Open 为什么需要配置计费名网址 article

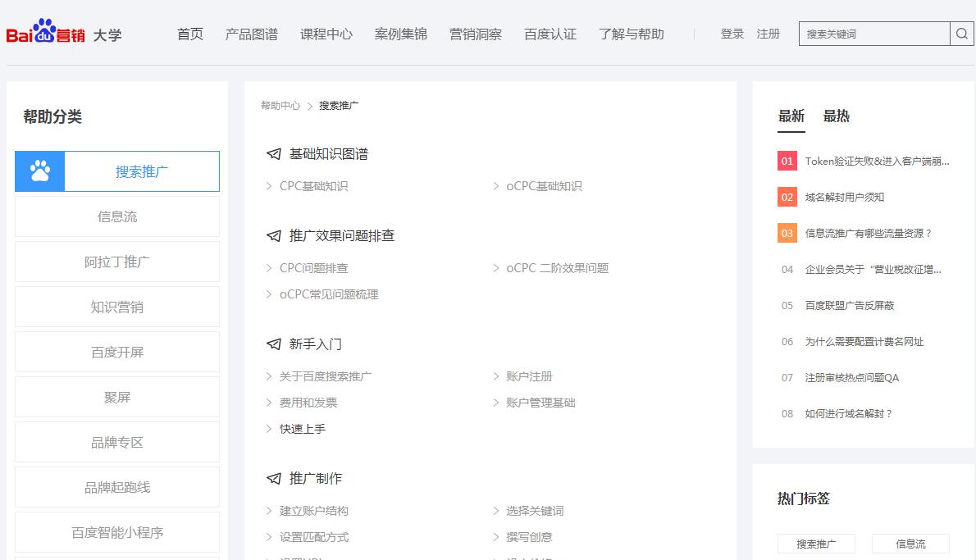(x=864, y=342)
